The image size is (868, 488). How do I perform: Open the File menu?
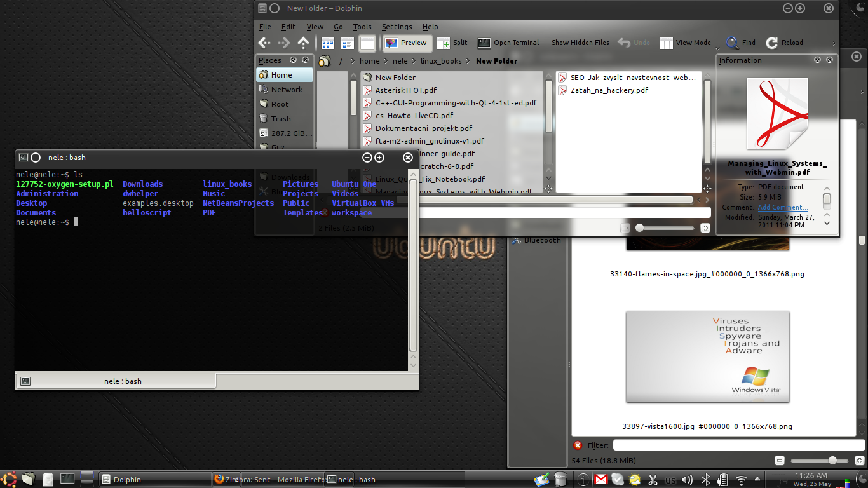pos(265,27)
